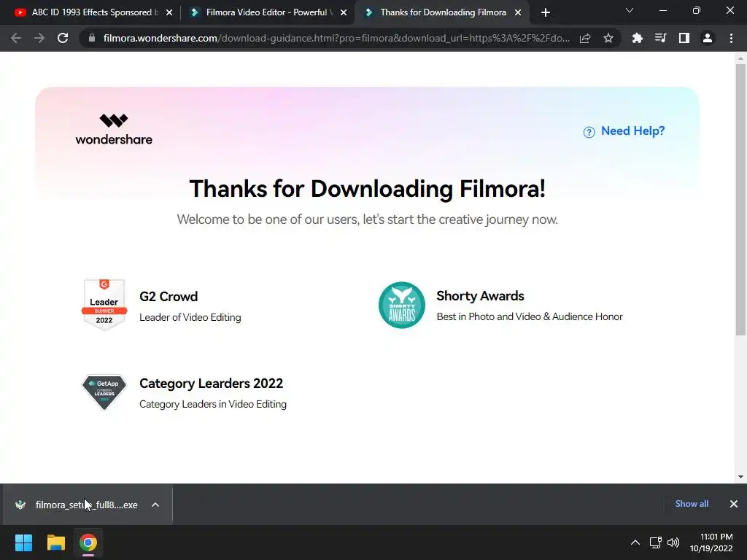Select the Thanks for Downloading Filmora tab
The width and height of the screenshot is (747, 560).
pos(441,12)
